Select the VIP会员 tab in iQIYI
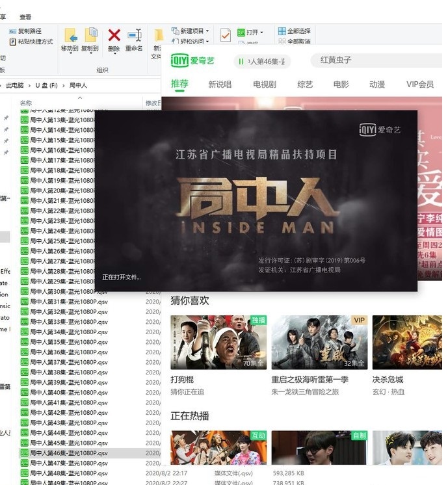The height and width of the screenshot is (485, 448). click(x=420, y=85)
